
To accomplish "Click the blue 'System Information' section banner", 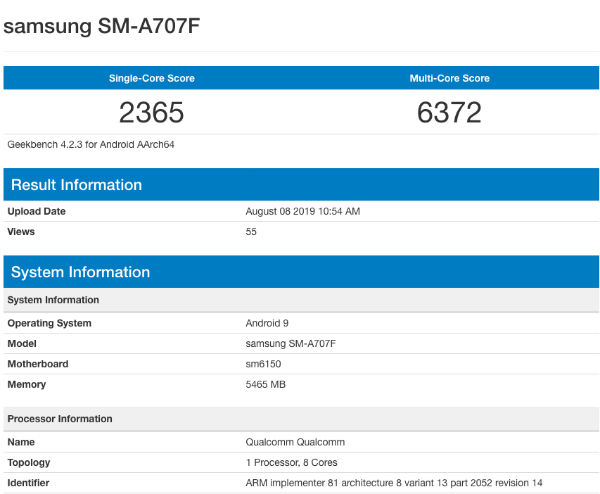I will click(301, 272).
